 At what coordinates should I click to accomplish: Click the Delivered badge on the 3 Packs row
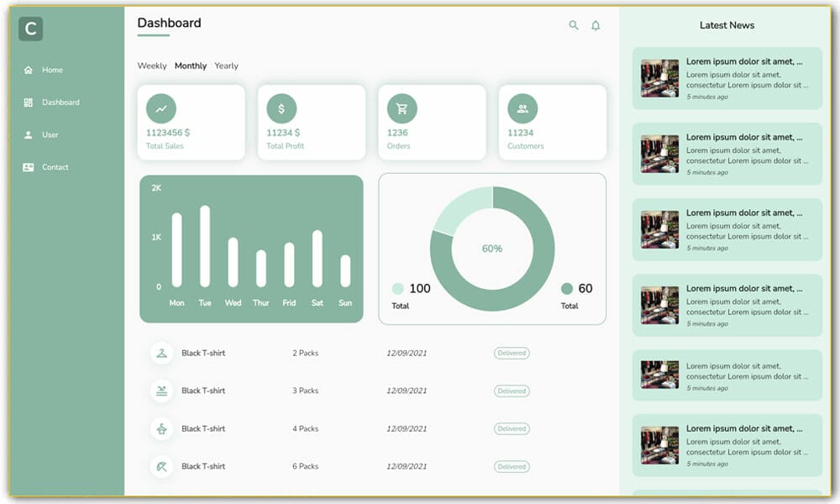click(x=512, y=391)
